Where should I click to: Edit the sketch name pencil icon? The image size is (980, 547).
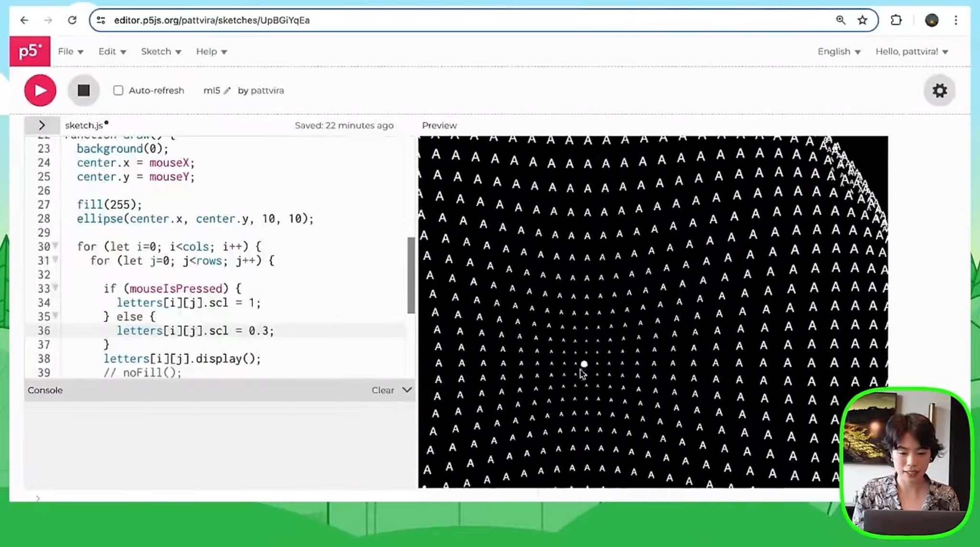tap(227, 90)
